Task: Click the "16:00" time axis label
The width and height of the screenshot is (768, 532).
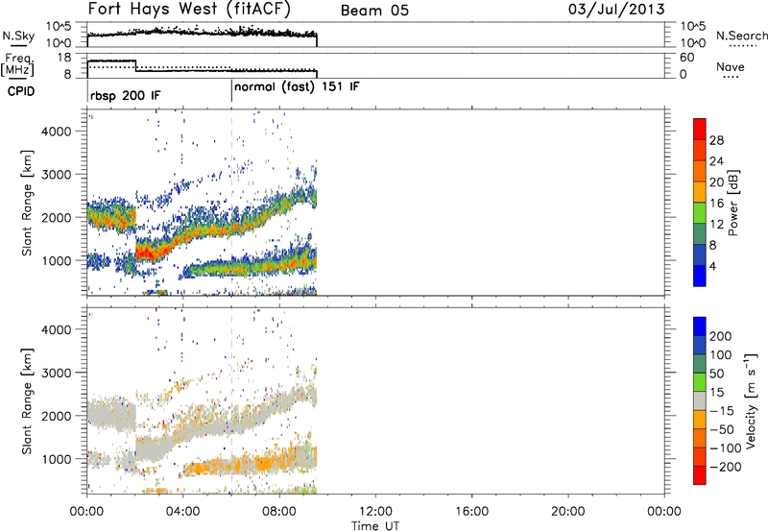Action: pyautogui.click(x=471, y=512)
